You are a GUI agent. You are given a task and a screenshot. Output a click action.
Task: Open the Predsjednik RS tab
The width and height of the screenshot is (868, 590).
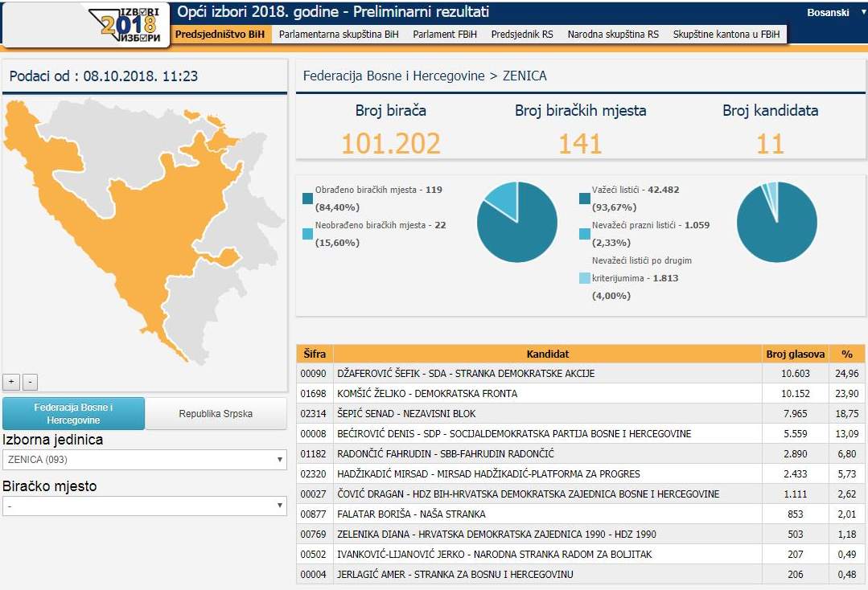[522, 35]
